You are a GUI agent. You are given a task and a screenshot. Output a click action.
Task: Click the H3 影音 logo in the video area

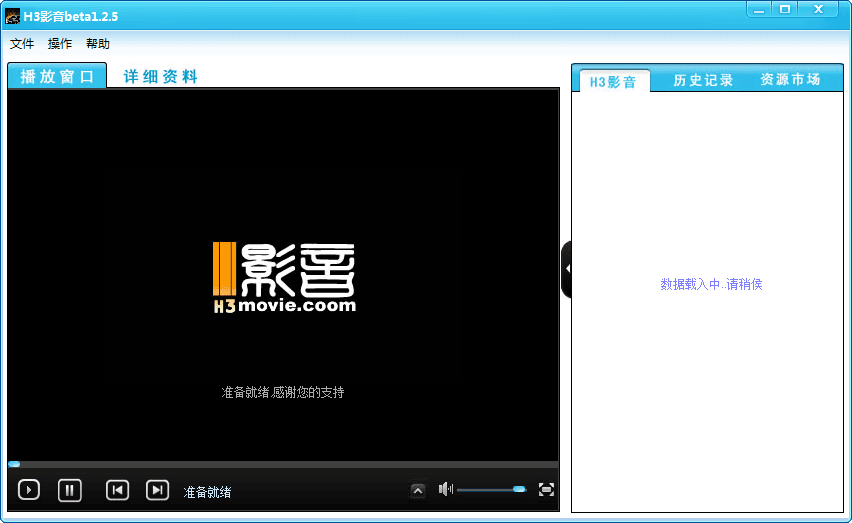(x=284, y=277)
